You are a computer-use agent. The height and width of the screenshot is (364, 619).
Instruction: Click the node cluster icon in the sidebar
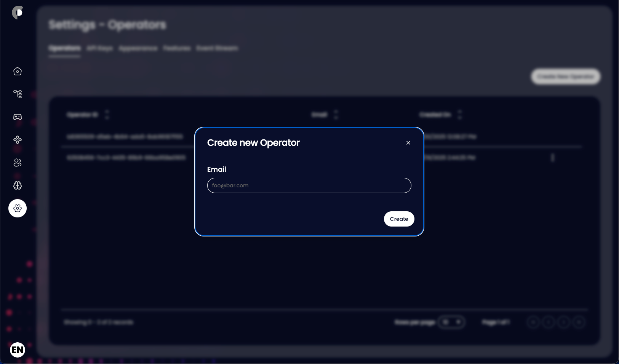point(17,140)
